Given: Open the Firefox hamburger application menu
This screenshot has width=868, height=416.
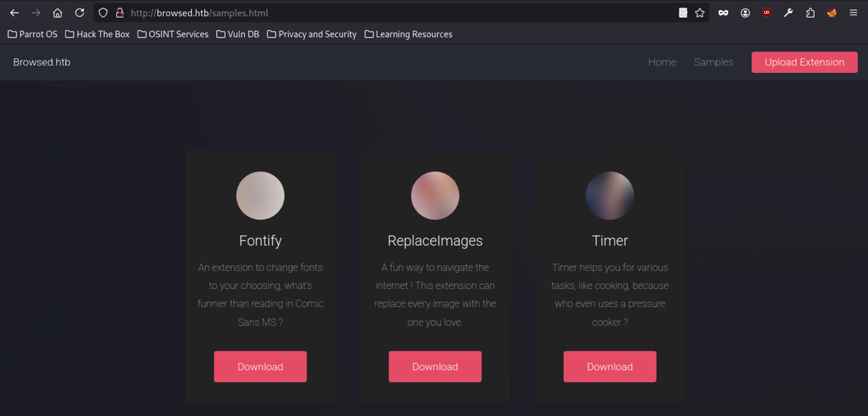Looking at the screenshot, I should pos(854,13).
